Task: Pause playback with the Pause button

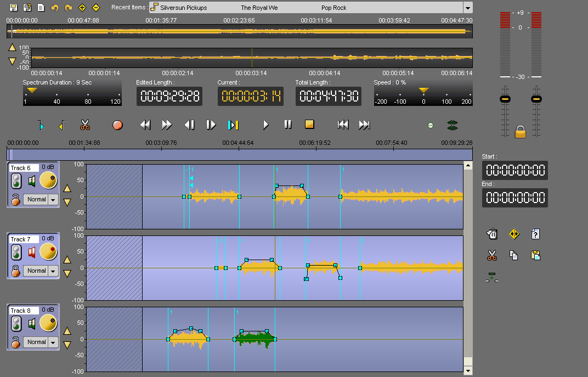Action: coord(288,125)
